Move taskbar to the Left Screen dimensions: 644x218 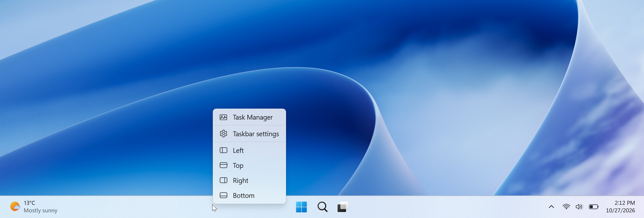pyautogui.click(x=249, y=150)
